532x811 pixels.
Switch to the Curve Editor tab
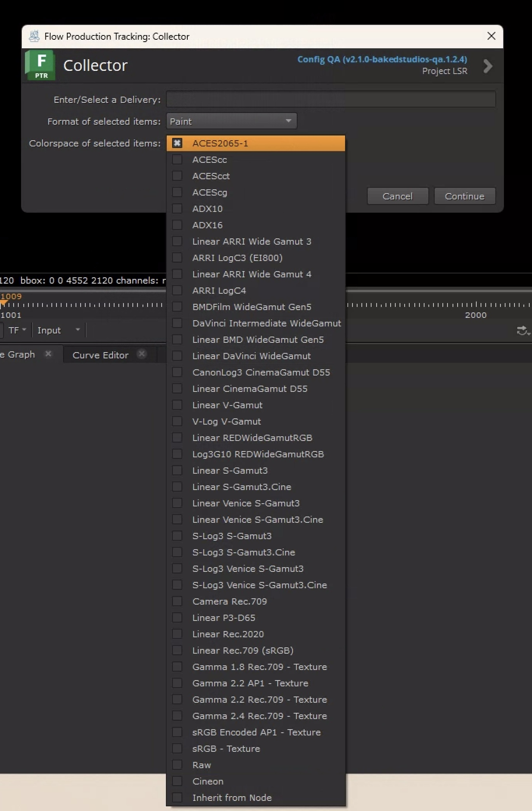[x=100, y=355]
